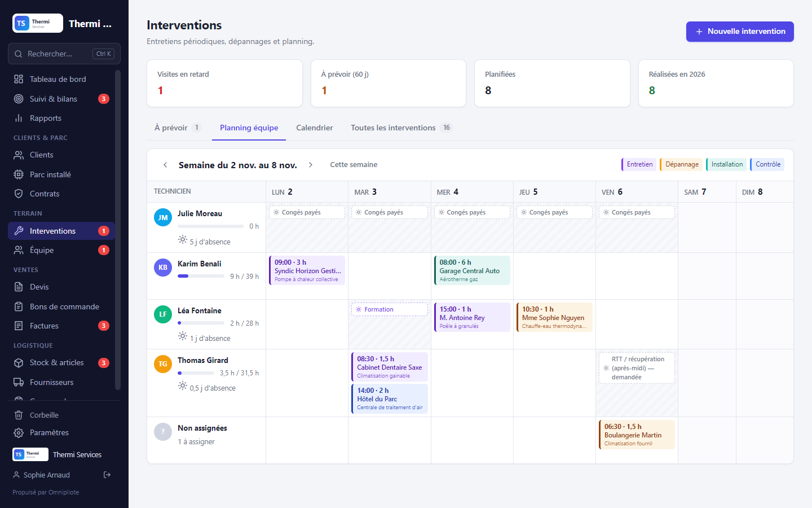This screenshot has height=508, width=812.
Task: Click the Formation block on Tuesday
Action: [390, 309]
